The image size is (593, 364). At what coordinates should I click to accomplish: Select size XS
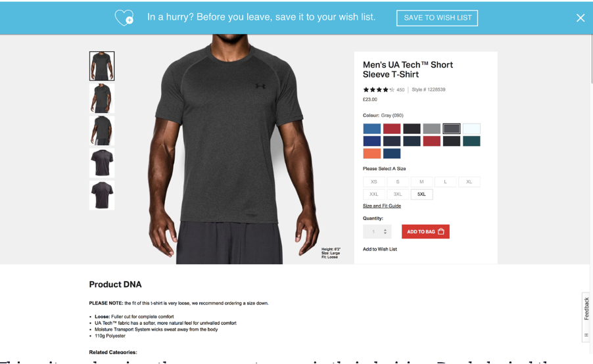pos(374,182)
